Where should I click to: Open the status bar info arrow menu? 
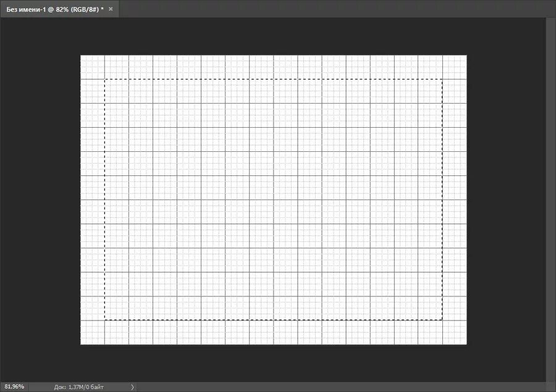pyautogui.click(x=132, y=387)
